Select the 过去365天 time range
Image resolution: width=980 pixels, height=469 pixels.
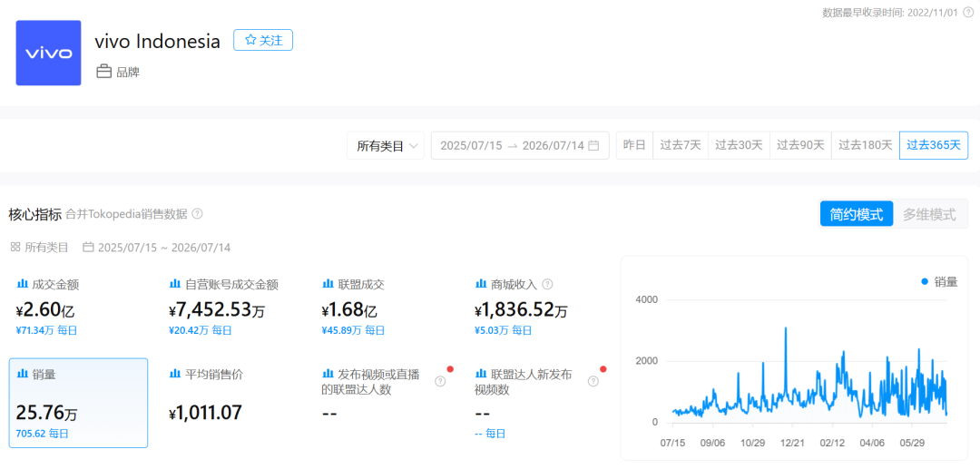click(x=933, y=145)
